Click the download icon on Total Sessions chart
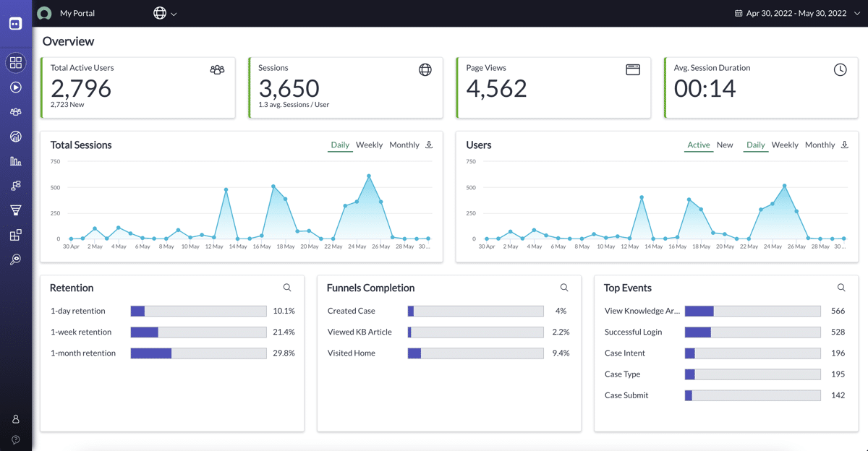 [x=428, y=145]
